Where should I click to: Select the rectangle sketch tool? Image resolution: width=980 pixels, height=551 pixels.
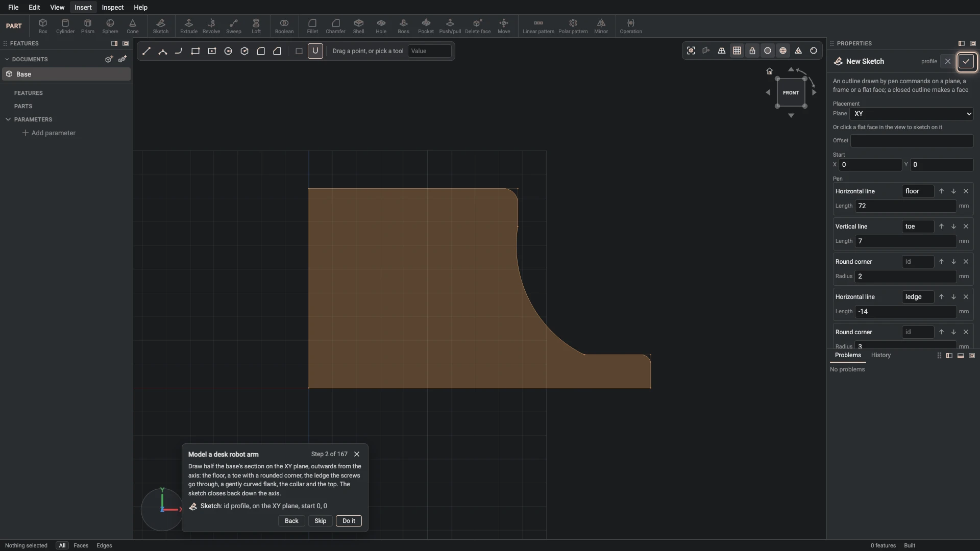point(195,51)
